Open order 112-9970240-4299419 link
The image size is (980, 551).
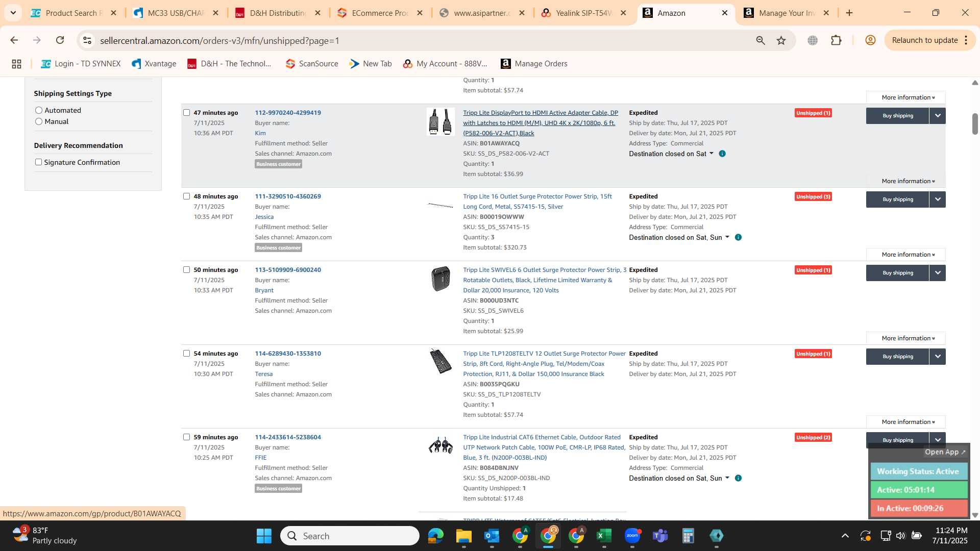288,113
